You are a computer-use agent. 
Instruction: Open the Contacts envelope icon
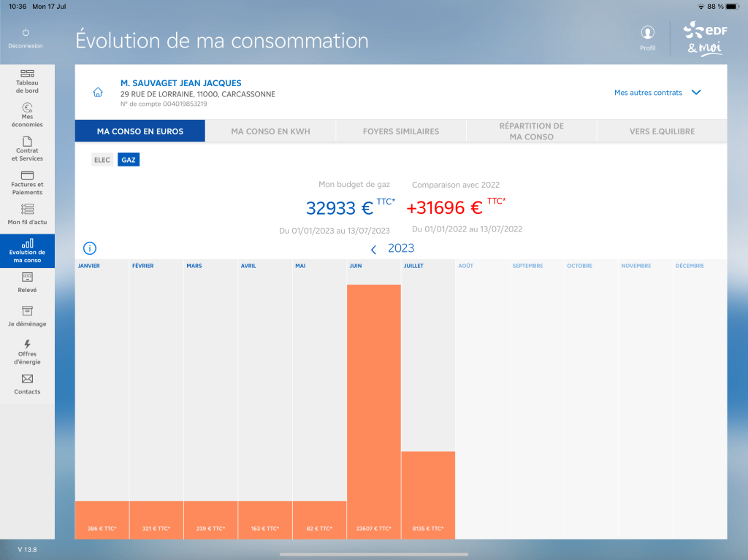(27, 379)
